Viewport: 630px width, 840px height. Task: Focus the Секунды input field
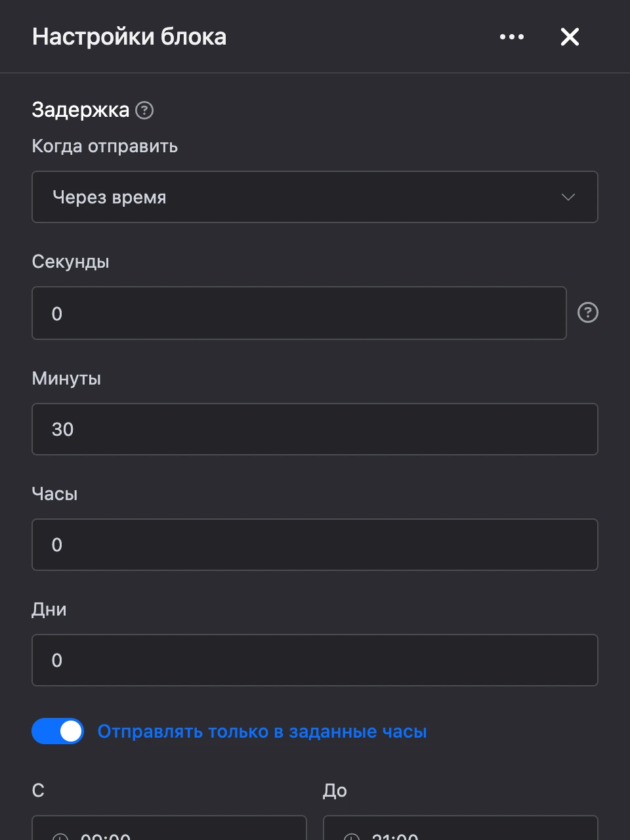coord(299,313)
